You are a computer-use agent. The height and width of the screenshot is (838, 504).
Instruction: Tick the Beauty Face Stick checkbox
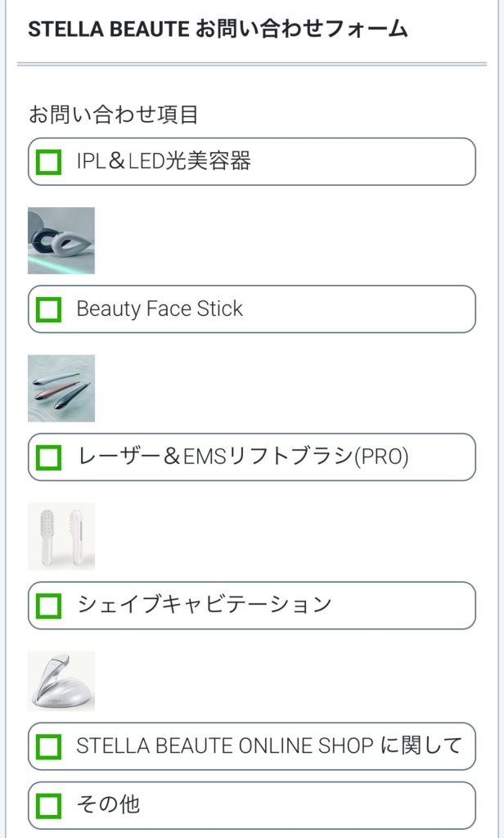pyautogui.click(x=49, y=309)
